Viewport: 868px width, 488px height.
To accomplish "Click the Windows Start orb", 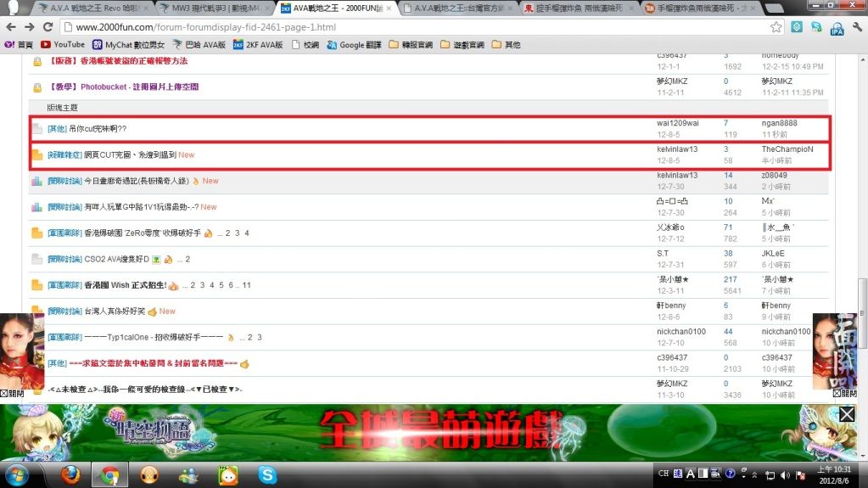I will (17, 474).
